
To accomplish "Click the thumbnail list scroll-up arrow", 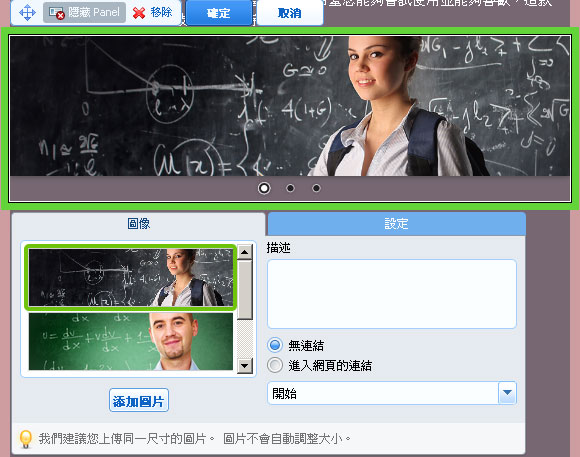I will pos(245,252).
